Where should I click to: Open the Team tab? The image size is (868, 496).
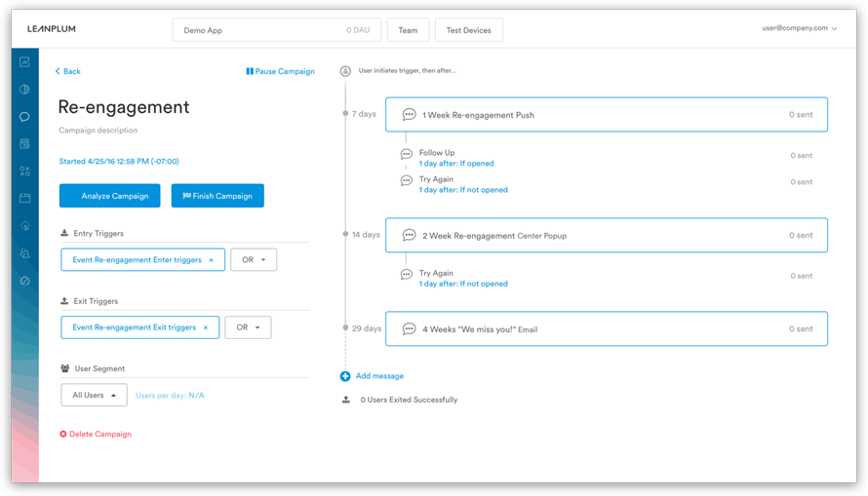pos(408,30)
